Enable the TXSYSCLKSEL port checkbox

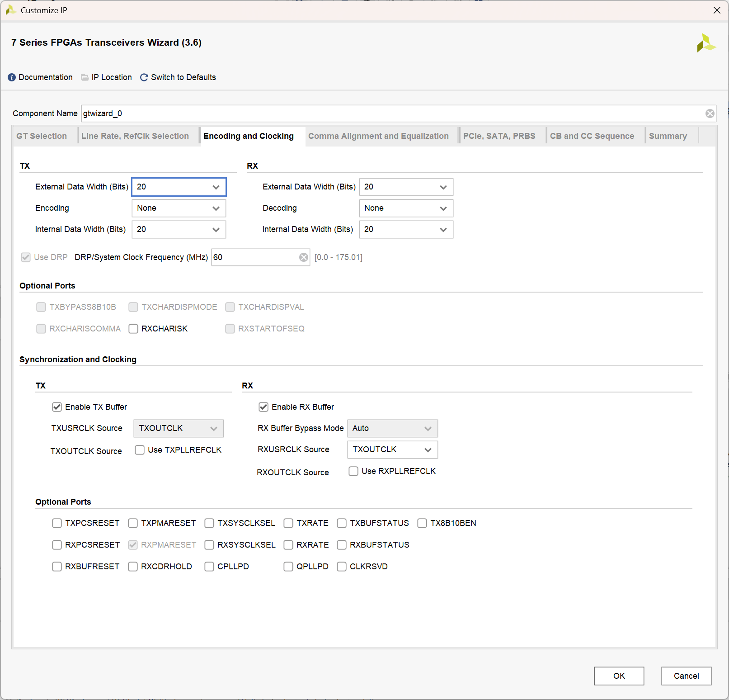point(209,523)
